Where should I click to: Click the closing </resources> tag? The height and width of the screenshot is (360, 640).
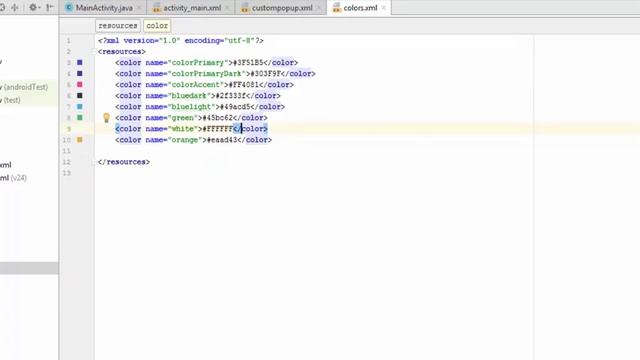point(124,162)
